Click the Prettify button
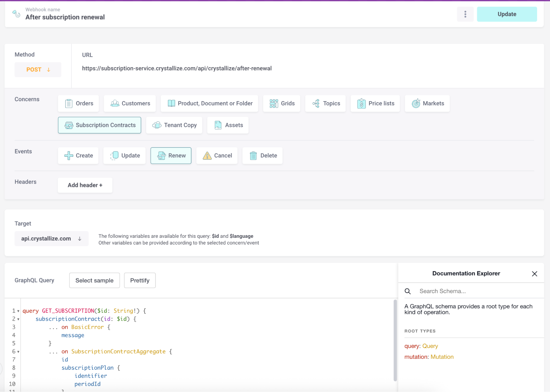The height and width of the screenshot is (392, 550). click(140, 280)
